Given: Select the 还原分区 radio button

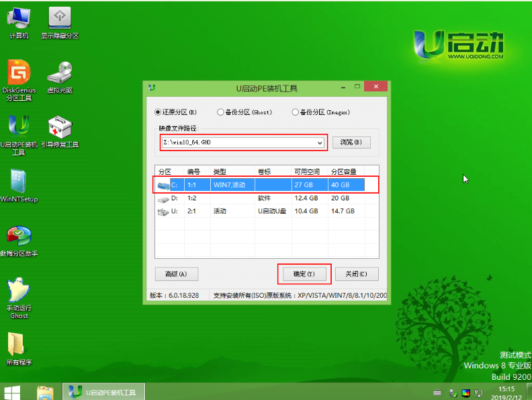Looking at the screenshot, I should (159, 112).
